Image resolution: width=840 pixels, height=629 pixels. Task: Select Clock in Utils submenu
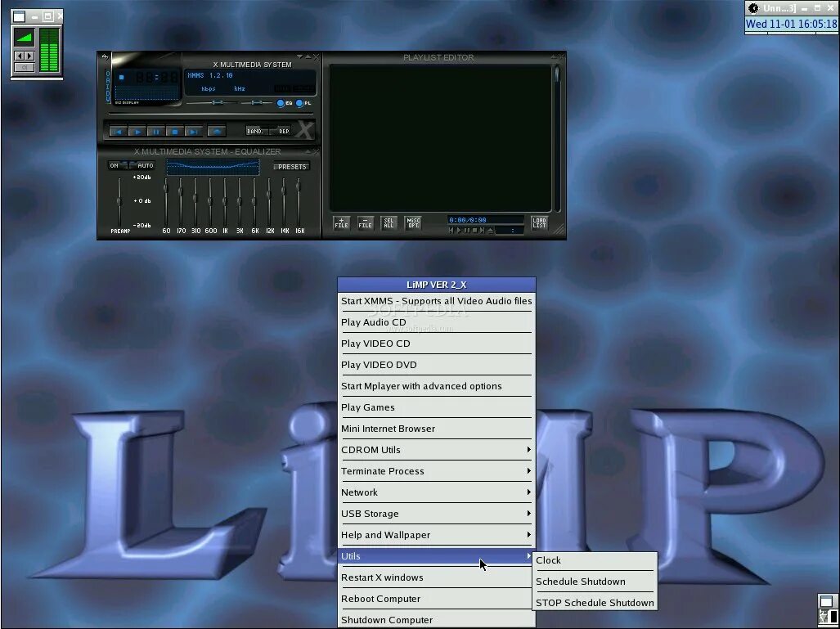[x=595, y=560]
